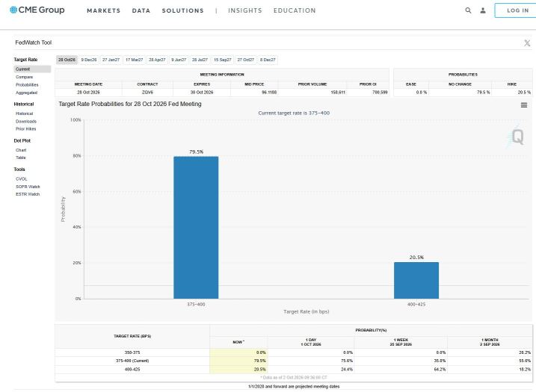The width and height of the screenshot is (536, 392).
Task: Click the 375-400 (Current) table row label
Action: click(132, 361)
